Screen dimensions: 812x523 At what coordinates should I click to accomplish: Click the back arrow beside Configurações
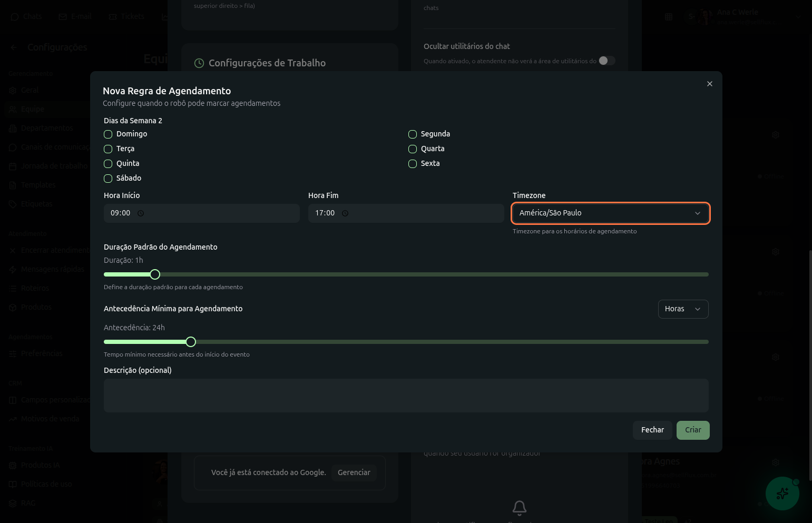(14, 47)
